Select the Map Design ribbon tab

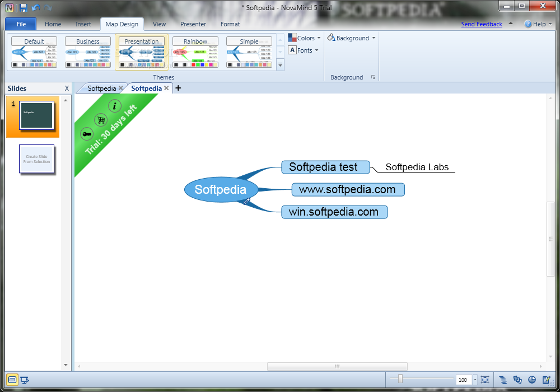click(122, 24)
